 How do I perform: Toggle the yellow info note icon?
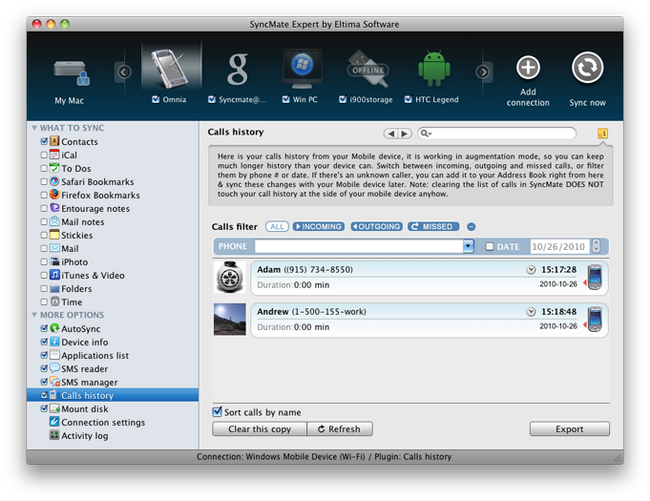(603, 133)
